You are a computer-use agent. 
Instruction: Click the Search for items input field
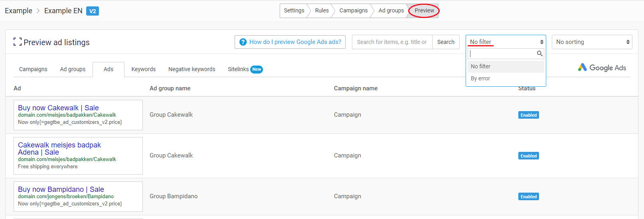pyautogui.click(x=392, y=42)
